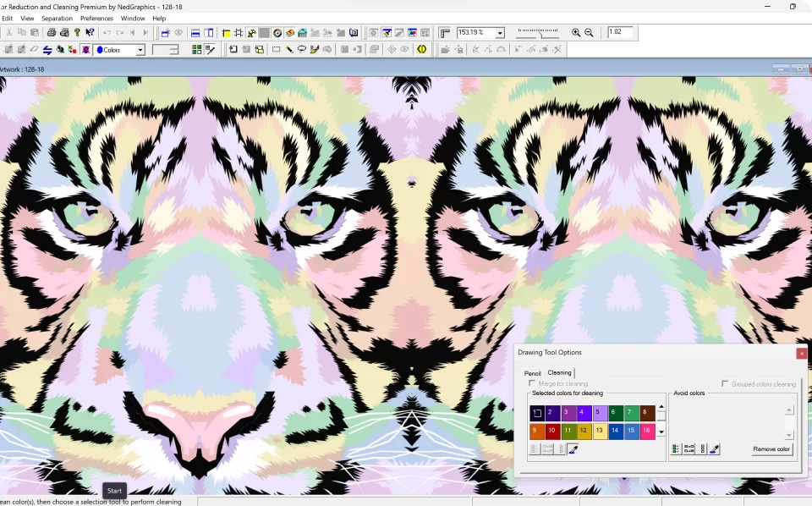Click the Print icon in the toolbar
The width and height of the screenshot is (812, 506).
pos(52,33)
